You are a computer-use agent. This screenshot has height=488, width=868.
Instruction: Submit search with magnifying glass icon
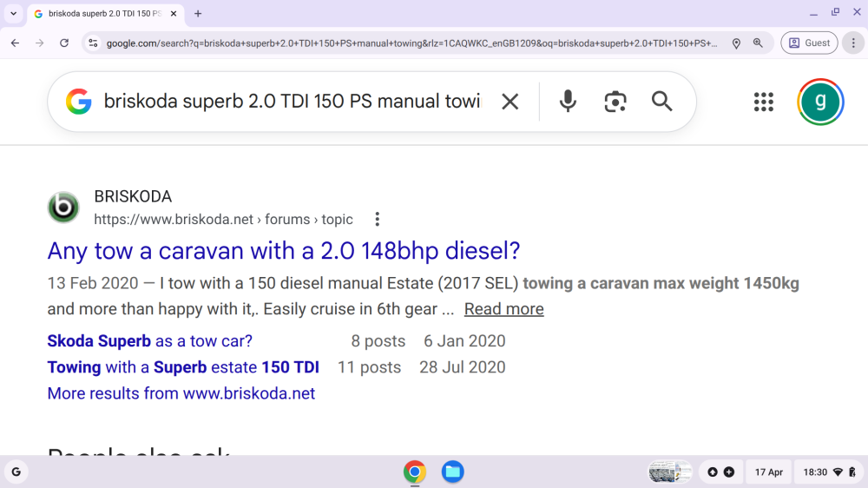tap(661, 102)
